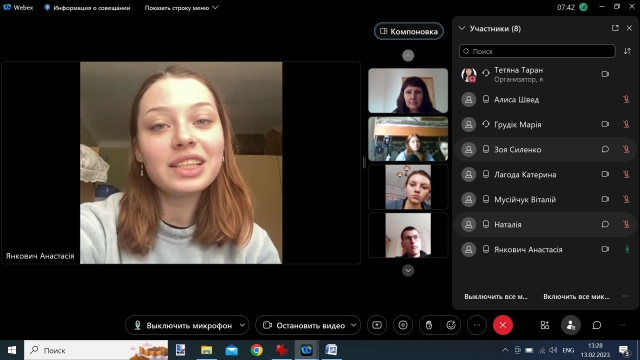Open video options dropdown arrow
Image resolution: width=640 pixels, height=360 pixels.
353,325
